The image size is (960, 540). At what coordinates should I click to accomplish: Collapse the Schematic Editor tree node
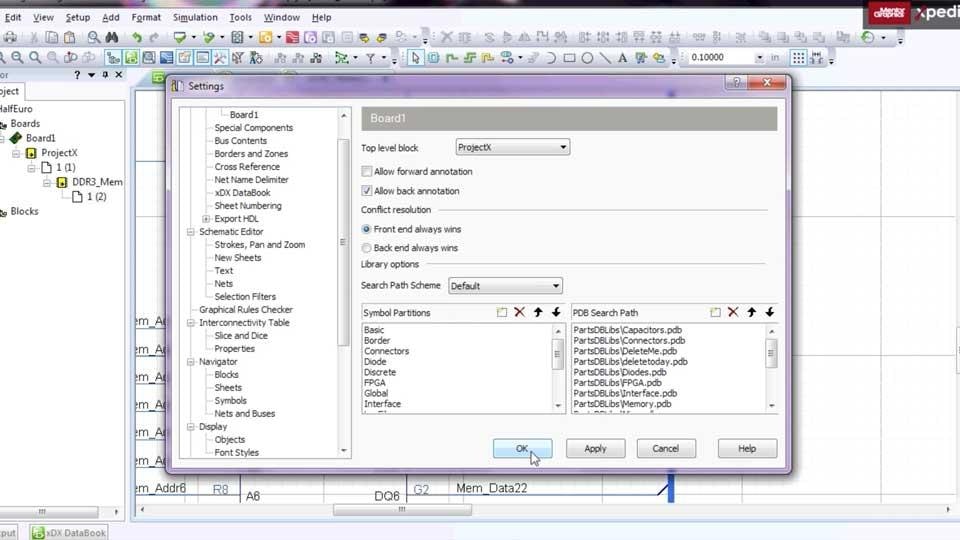190,232
